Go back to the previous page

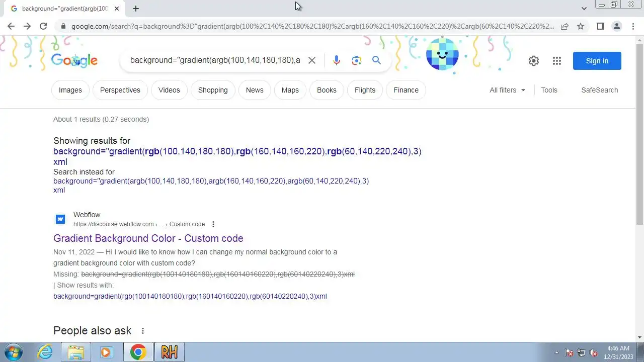(11, 26)
